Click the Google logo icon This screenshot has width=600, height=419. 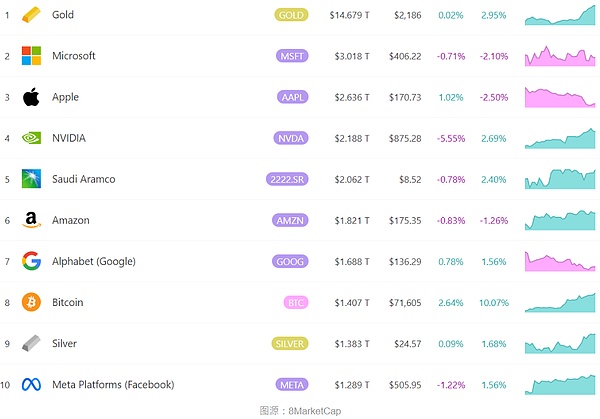31,261
